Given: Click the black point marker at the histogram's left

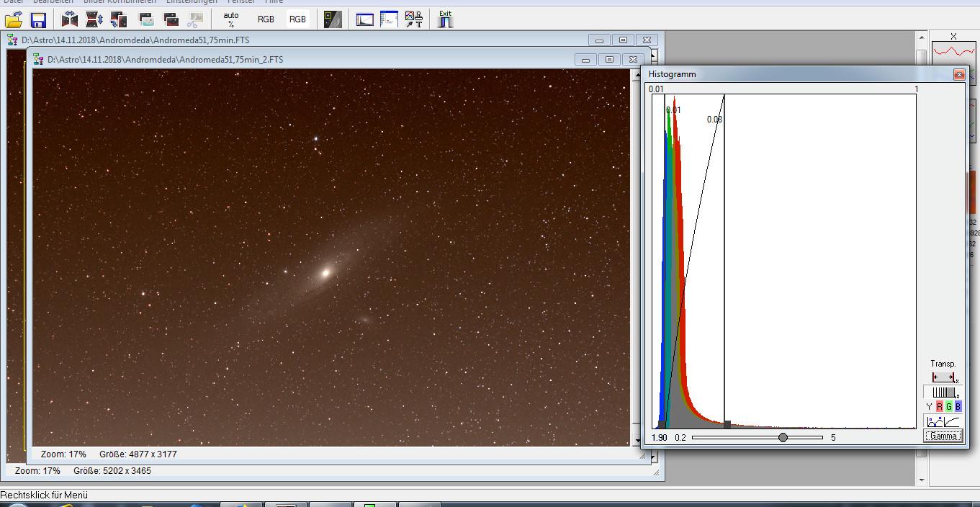Looking at the screenshot, I should pyautogui.click(x=662, y=425).
